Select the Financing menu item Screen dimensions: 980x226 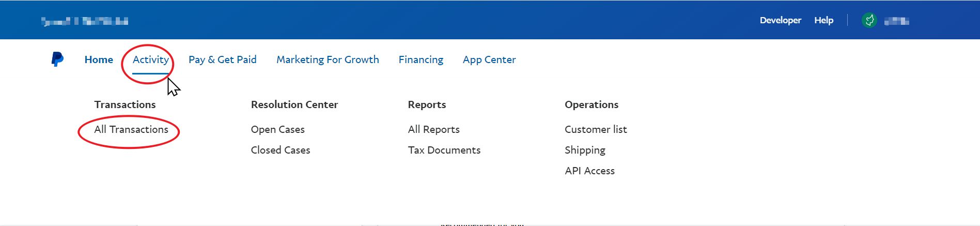[x=421, y=59]
